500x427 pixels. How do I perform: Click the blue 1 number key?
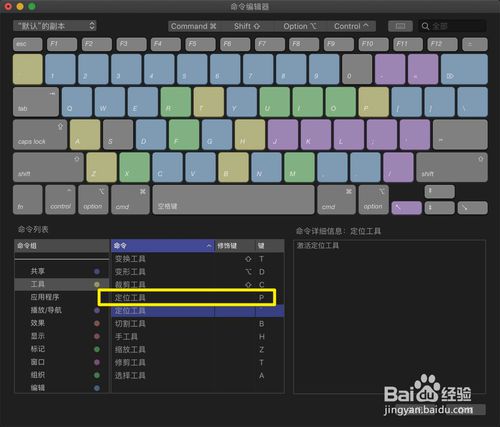coord(60,69)
